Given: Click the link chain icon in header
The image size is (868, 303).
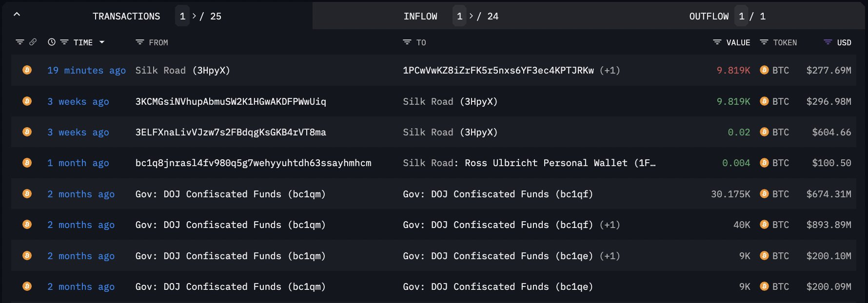Looking at the screenshot, I should [33, 42].
